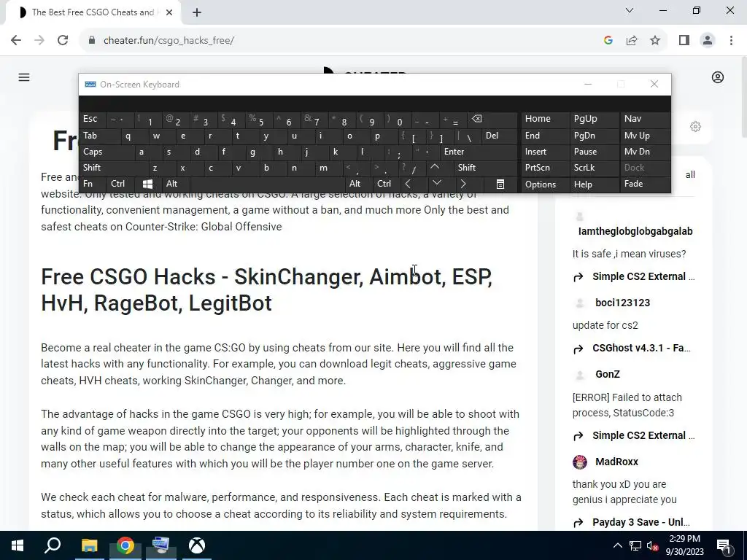Viewport: 747px width, 560px height.
Task: Open File Explorer from the taskbar
Action: coord(89,545)
